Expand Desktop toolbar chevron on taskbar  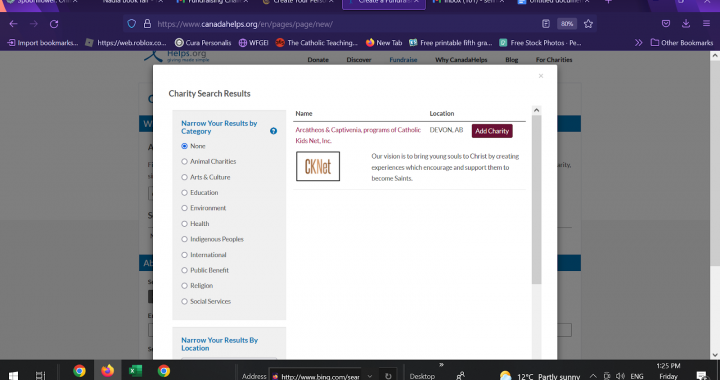(x=441, y=365)
